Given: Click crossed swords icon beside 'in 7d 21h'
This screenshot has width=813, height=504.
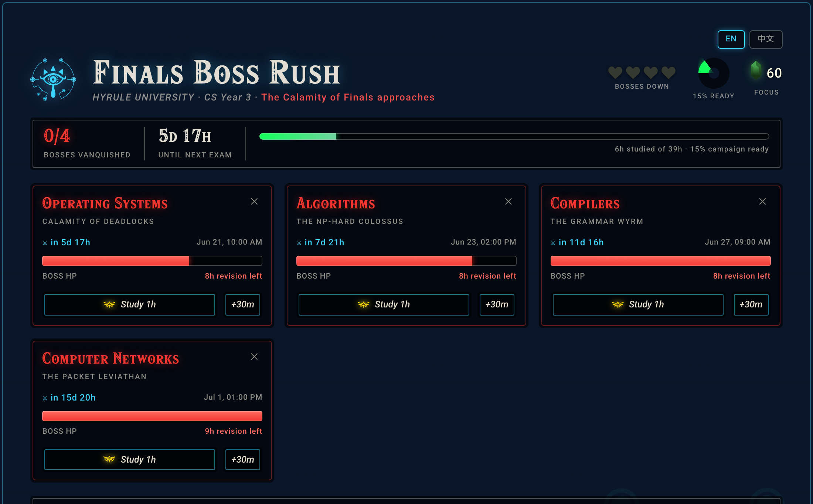Looking at the screenshot, I should pos(299,243).
